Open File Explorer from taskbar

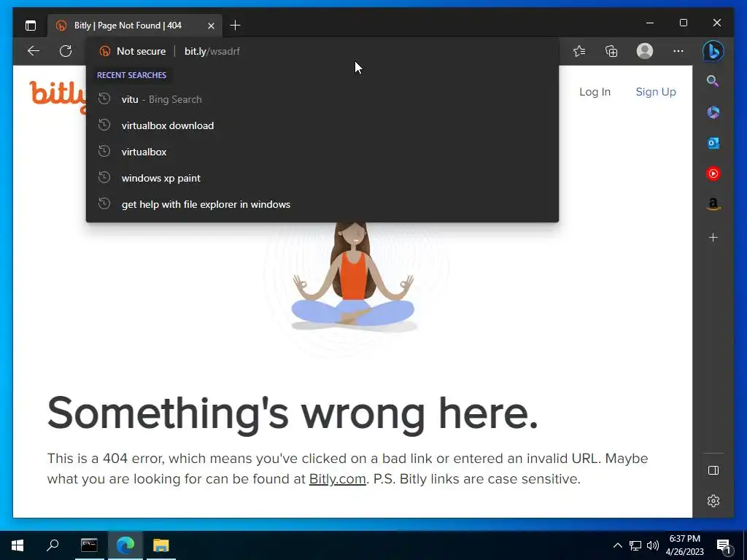click(x=161, y=545)
